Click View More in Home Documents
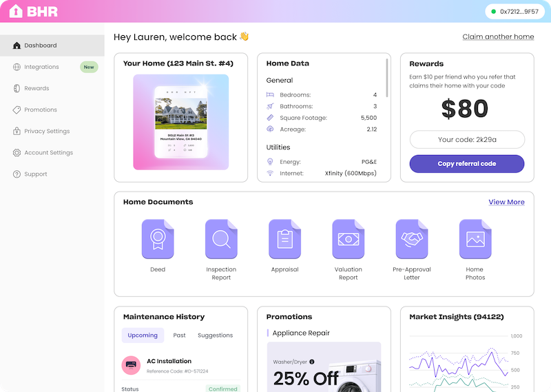This screenshot has height=392, width=551. (506, 202)
